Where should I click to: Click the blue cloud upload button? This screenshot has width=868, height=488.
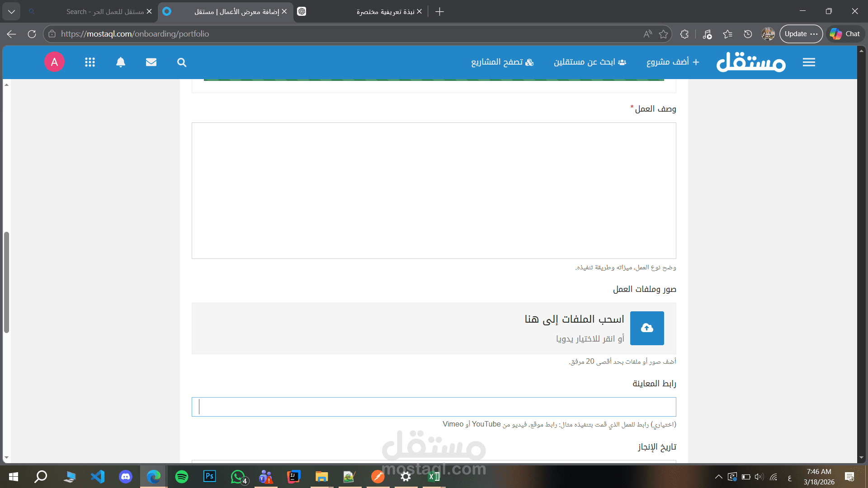646,328
